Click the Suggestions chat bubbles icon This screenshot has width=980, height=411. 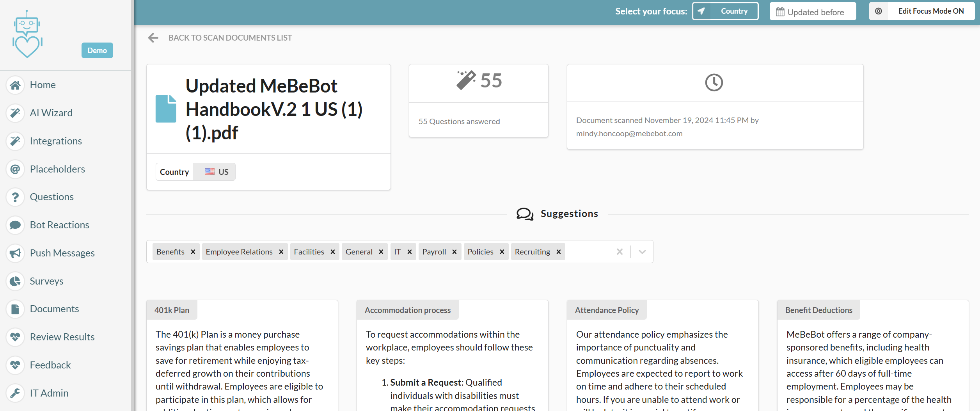(x=525, y=214)
